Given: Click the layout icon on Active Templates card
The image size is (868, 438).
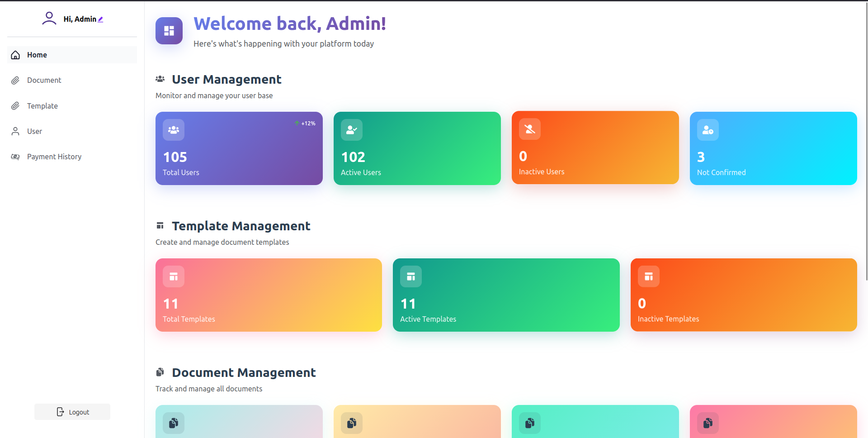Looking at the screenshot, I should click(411, 276).
